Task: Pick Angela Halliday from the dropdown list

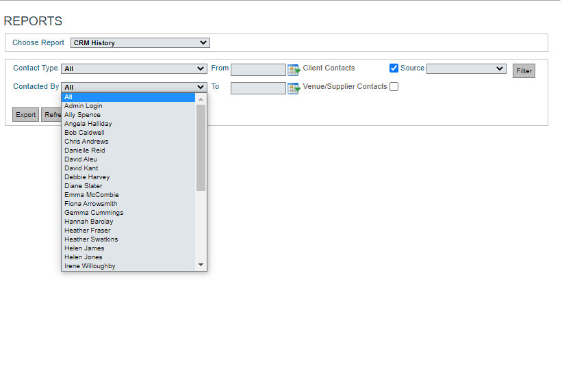Action: 128,124
